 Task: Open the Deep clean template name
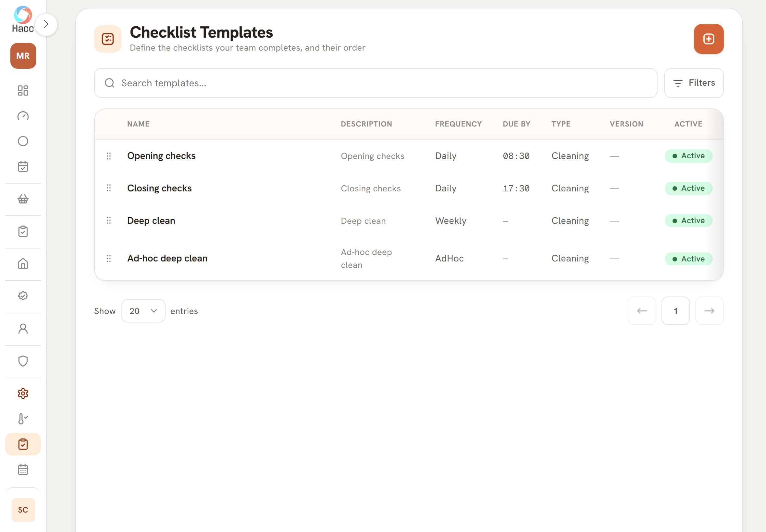(x=151, y=221)
